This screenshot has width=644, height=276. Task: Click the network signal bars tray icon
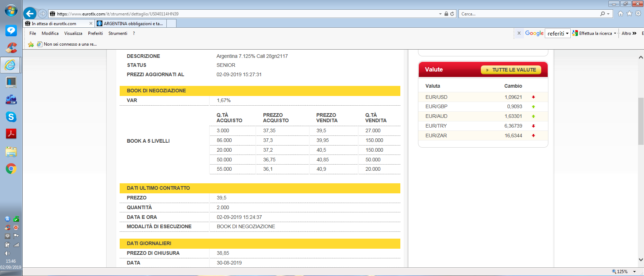pos(16,245)
